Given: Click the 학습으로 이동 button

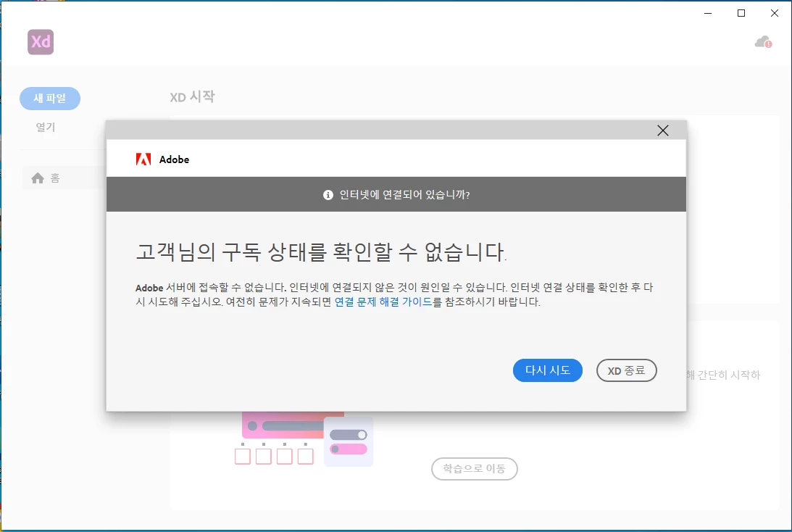Looking at the screenshot, I should coord(475,469).
